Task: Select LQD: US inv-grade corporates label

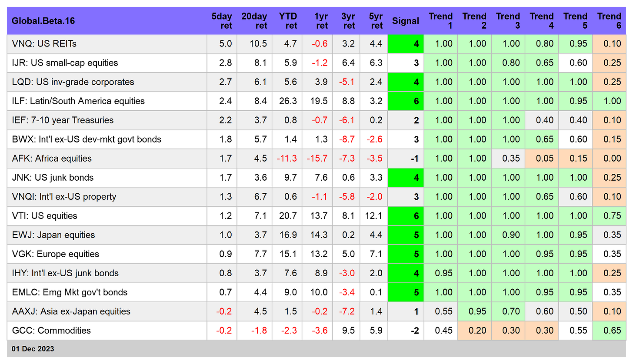Action: (x=73, y=82)
